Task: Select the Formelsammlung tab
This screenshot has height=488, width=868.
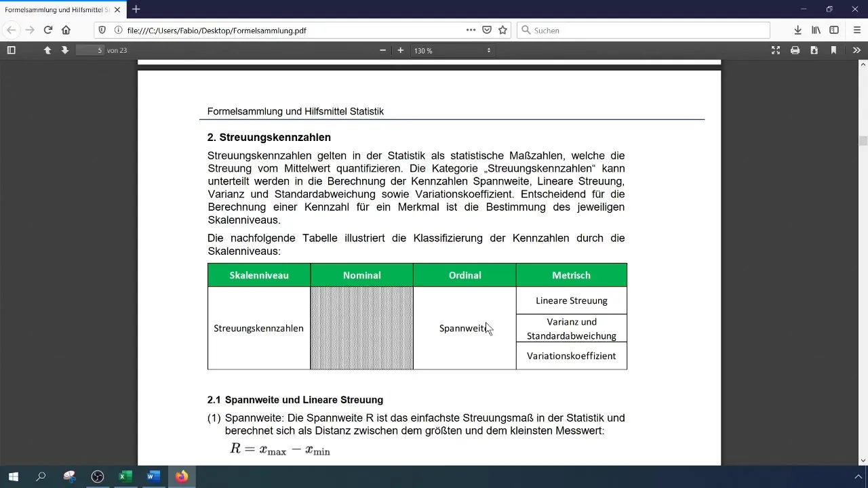Action: (62, 9)
